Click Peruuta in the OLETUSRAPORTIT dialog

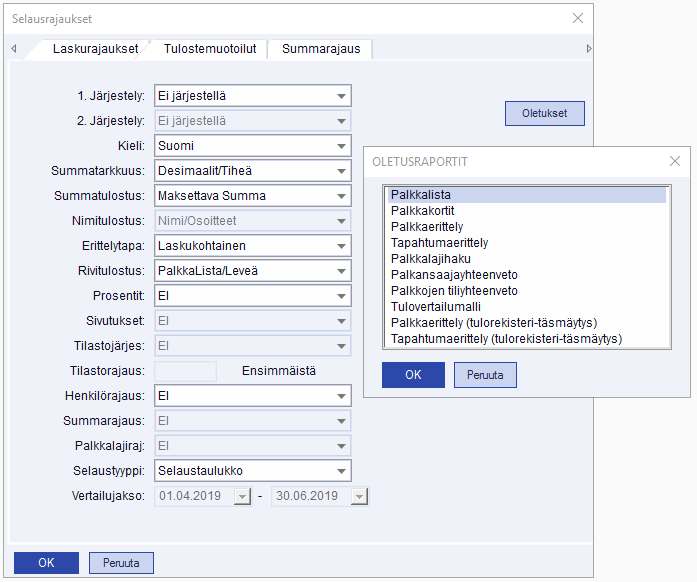pyautogui.click(x=485, y=375)
